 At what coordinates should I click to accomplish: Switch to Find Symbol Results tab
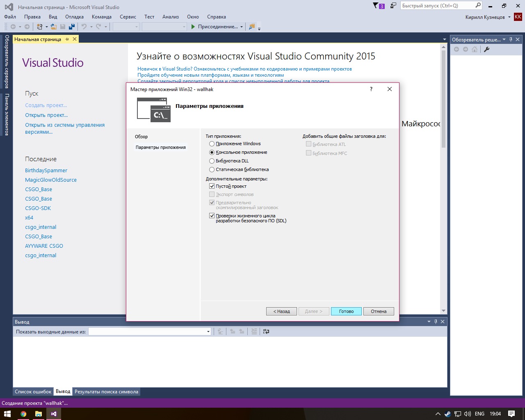[x=106, y=392]
